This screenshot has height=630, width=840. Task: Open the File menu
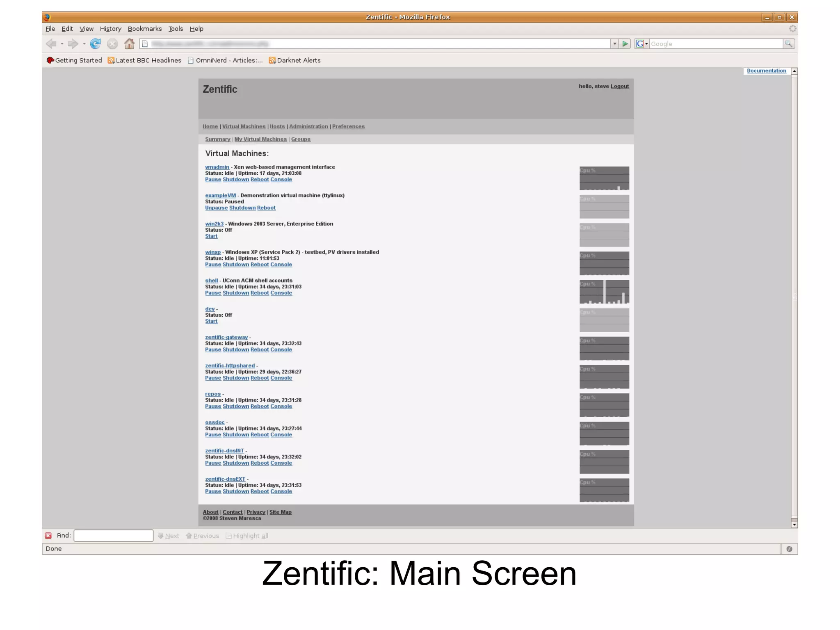point(50,29)
